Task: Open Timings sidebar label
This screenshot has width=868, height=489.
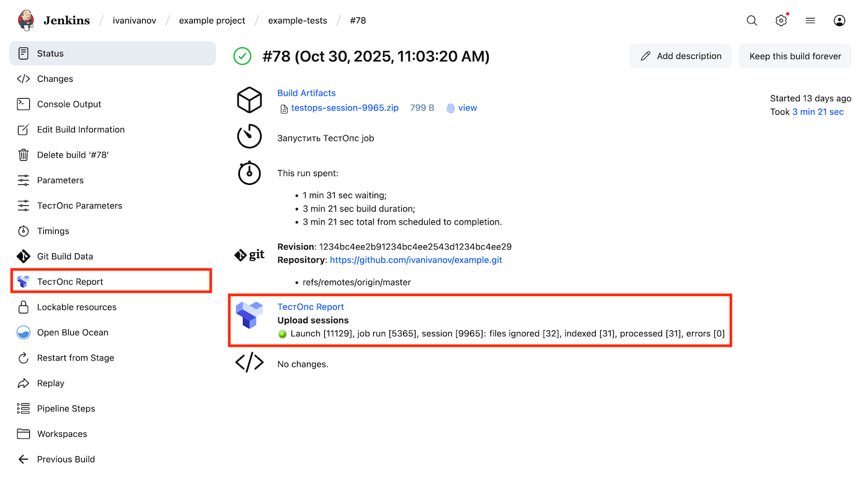Action: pyautogui.click(x=53, y=231)
